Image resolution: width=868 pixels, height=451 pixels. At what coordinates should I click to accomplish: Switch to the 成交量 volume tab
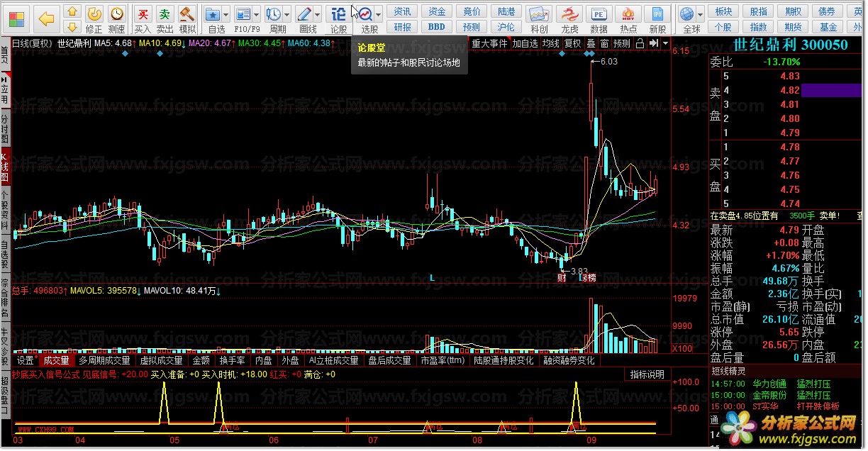pos(56,360)
